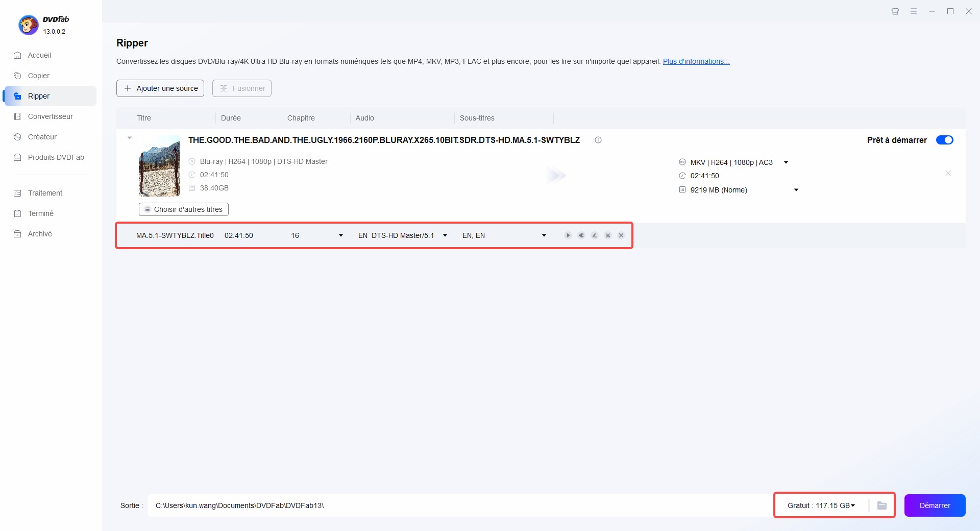Click the Titre column header

(144, 118)
